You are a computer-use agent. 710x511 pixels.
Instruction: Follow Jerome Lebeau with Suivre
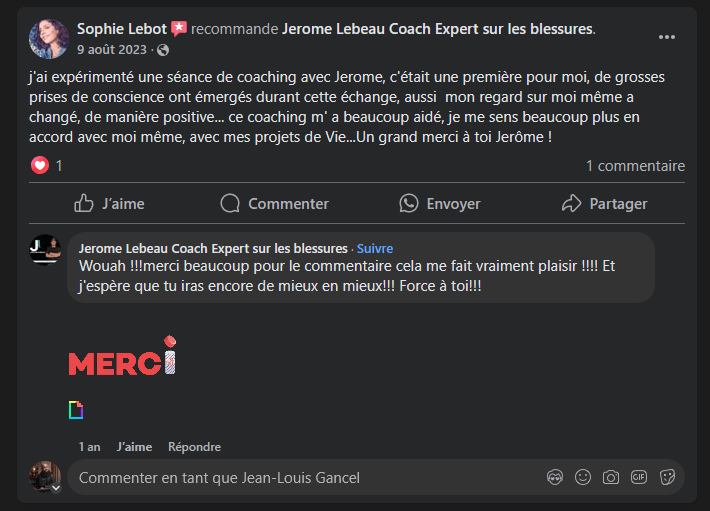[375, 248]
